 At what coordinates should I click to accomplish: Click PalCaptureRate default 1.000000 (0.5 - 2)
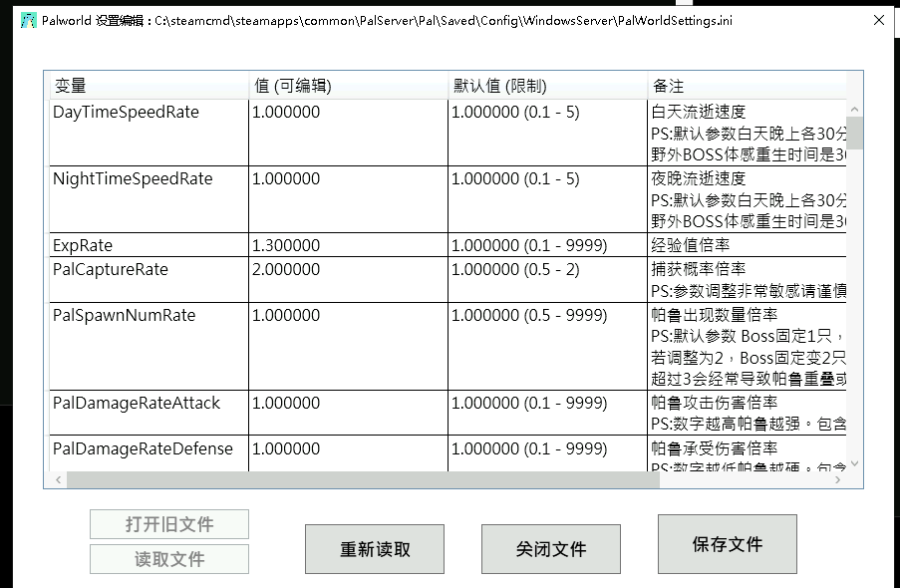pos(515,269)
